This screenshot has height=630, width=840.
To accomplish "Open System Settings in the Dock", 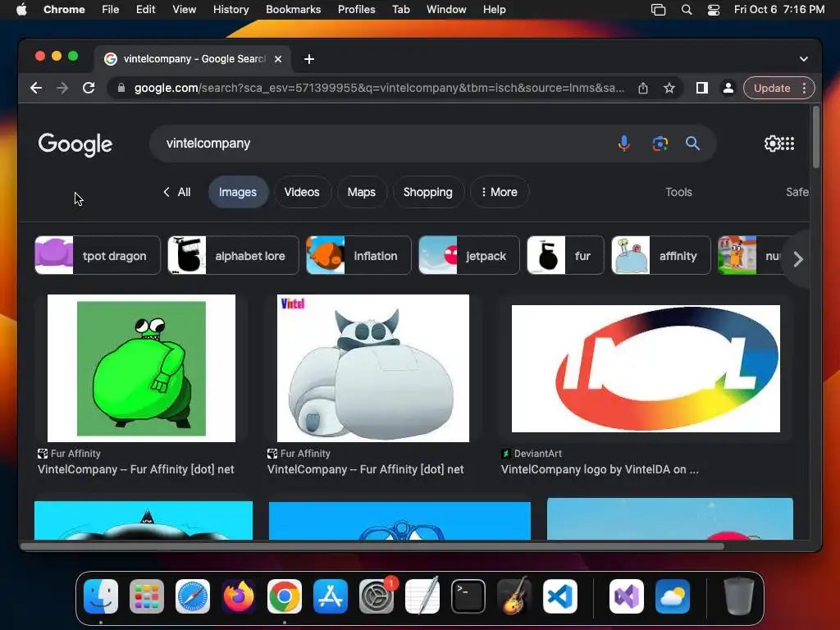I will [377, 596].
